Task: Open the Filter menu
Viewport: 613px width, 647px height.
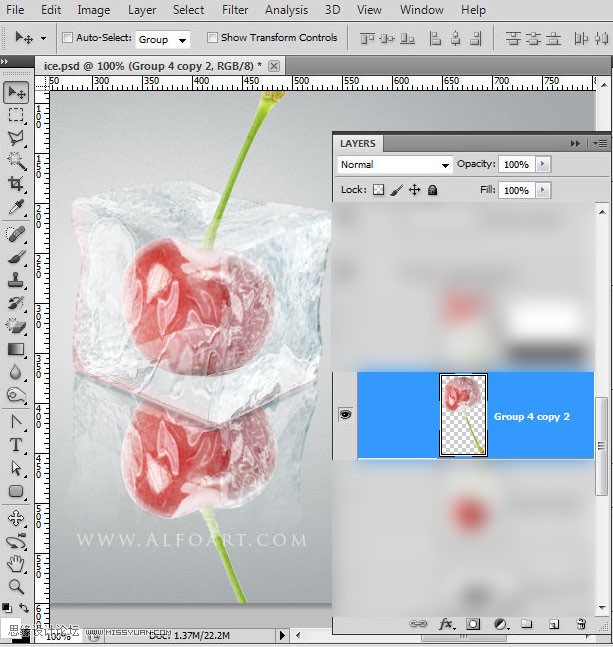Action: pos(235,9)
